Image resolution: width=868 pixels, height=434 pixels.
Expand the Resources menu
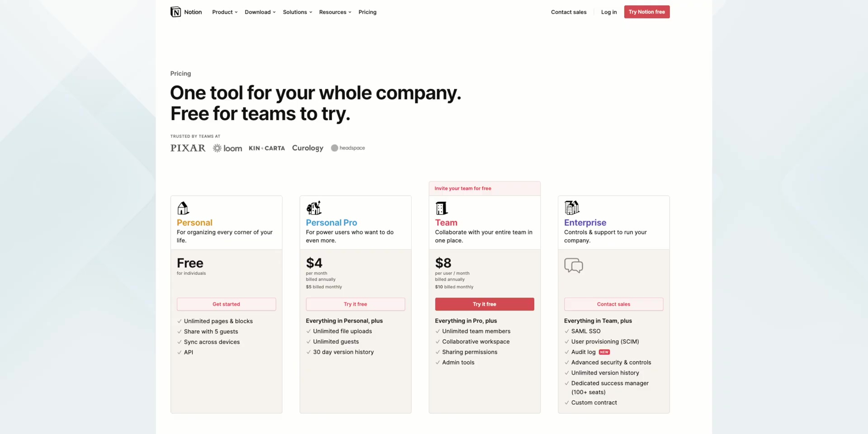[x=335, y=12]
